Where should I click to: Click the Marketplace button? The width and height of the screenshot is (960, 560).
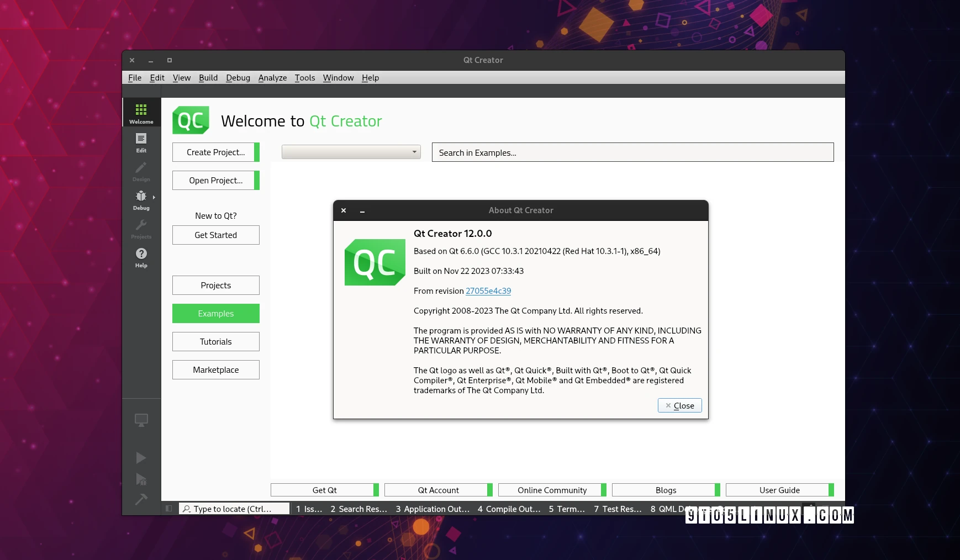[x=215, y=369]
